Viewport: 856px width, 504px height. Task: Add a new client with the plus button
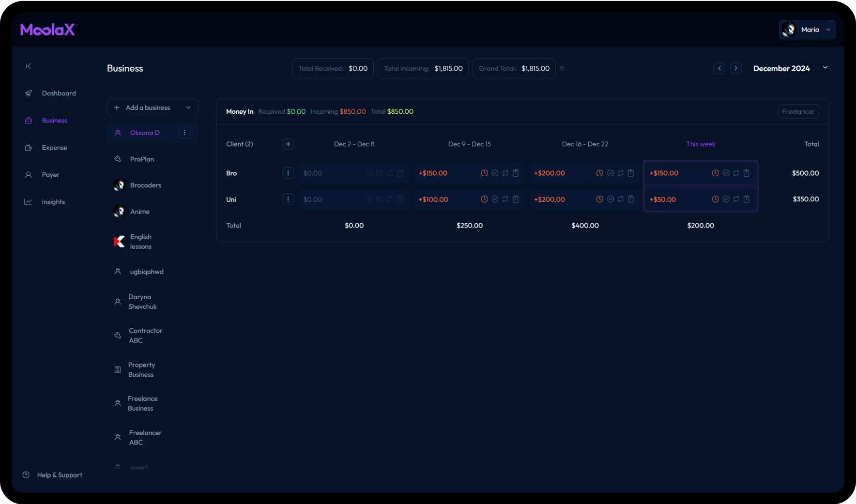click(x=288, y=144)
